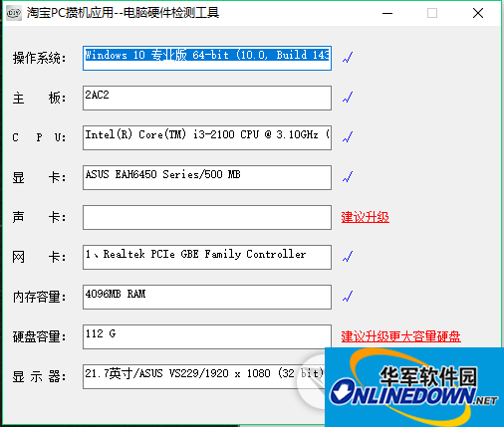The height and width of the screenshot is (427, 504).
Task: Click the disabled maximize button
Action: click(432, 13)
